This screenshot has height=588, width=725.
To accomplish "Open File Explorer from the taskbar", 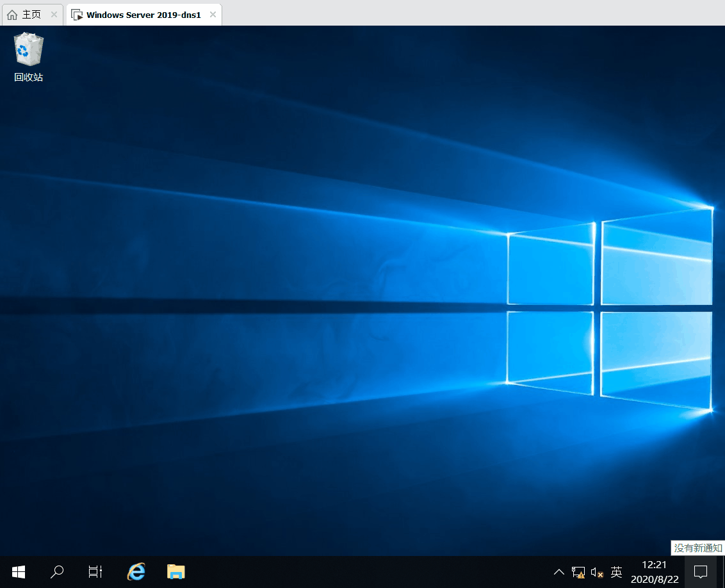I will point(175,571).
